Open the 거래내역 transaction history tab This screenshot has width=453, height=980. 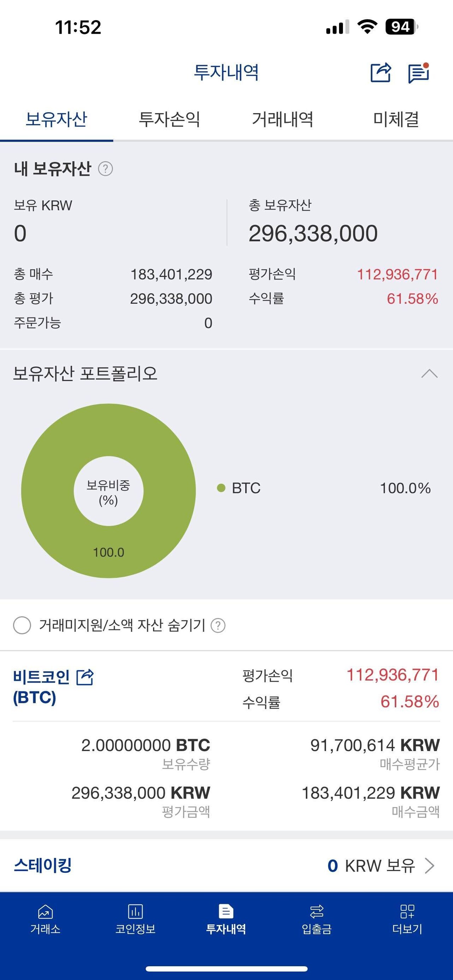click(283, 120)
